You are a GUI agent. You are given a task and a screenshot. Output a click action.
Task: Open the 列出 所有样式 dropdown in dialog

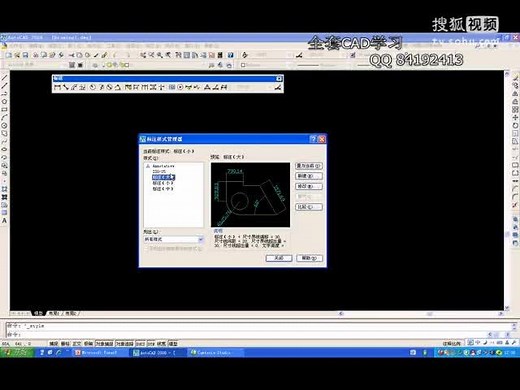tap(173, 239)
